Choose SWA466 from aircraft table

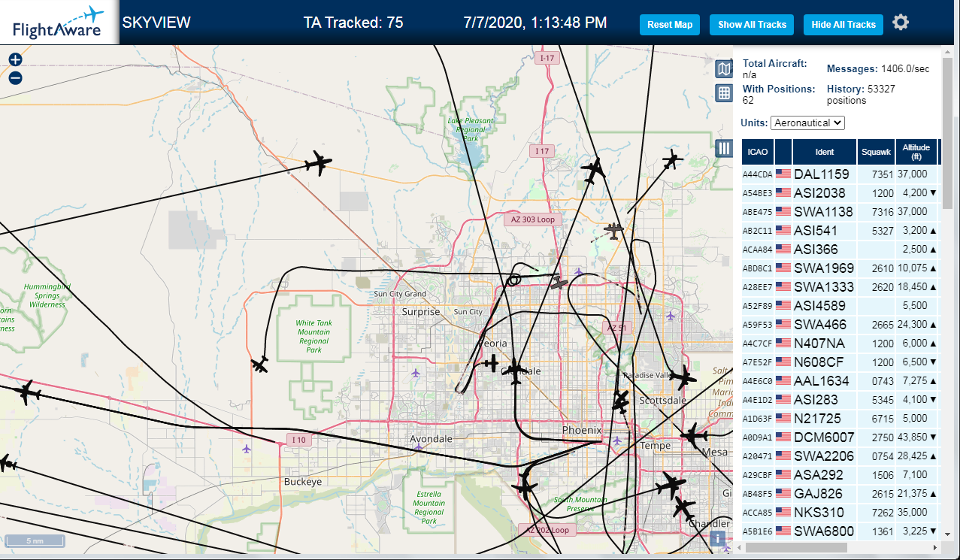[840, 324]
